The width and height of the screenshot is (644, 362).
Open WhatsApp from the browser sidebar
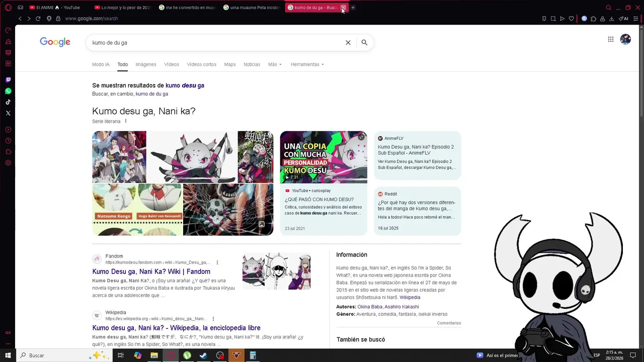[8, 91]
